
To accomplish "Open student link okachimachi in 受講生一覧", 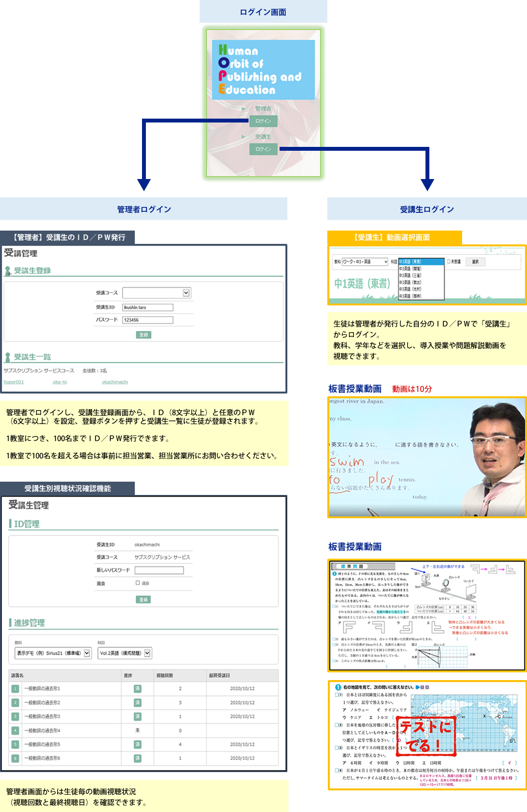I will [115, 382].
